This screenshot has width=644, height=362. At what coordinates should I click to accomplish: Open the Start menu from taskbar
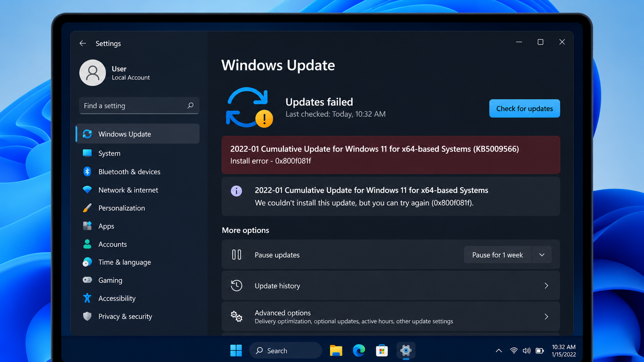tap(236, 350)
